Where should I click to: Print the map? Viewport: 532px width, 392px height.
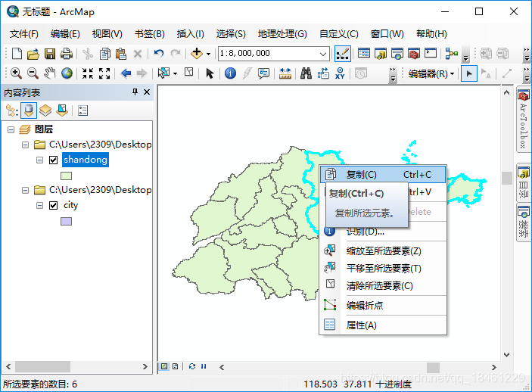click(67, 54)
